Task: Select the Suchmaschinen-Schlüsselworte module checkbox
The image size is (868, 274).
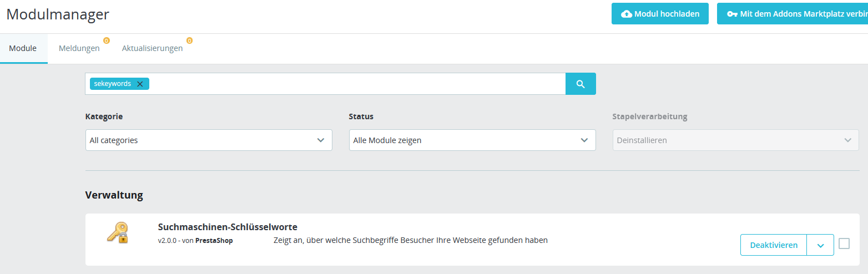Action: click(x=844, y=243)
